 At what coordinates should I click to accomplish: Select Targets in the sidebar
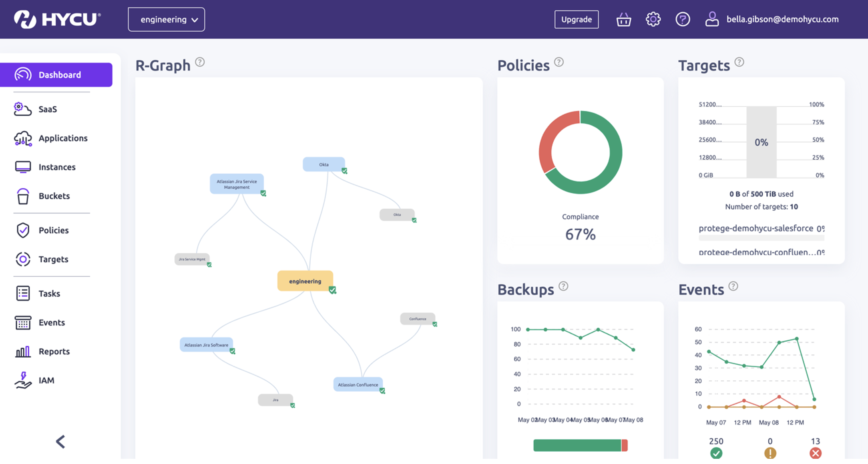coord(53,259)
